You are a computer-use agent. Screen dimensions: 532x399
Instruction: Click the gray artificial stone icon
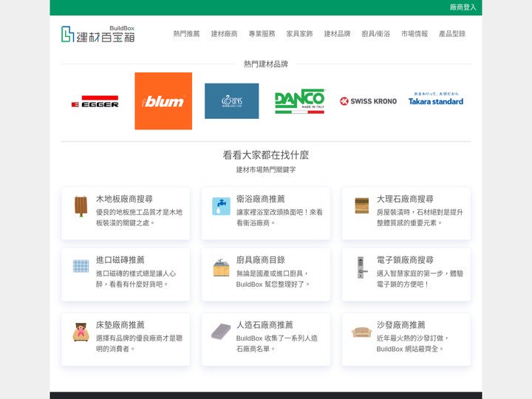221,331
